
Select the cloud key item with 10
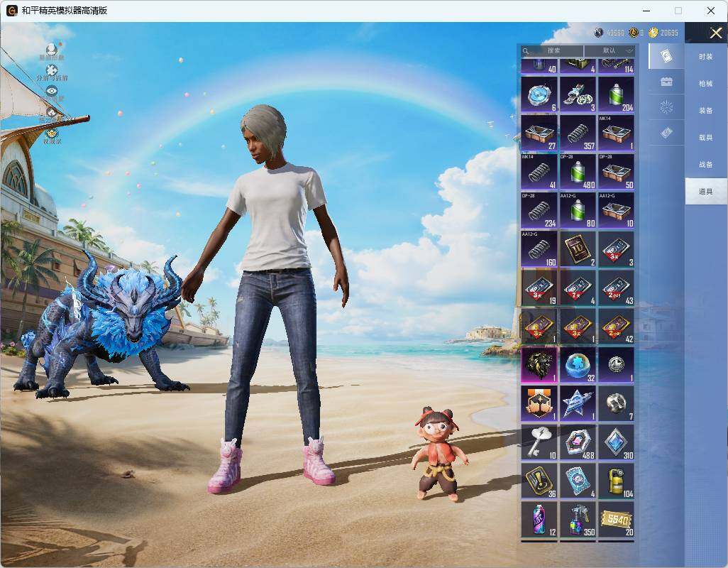pyautogui.click(x=539, y=442)
